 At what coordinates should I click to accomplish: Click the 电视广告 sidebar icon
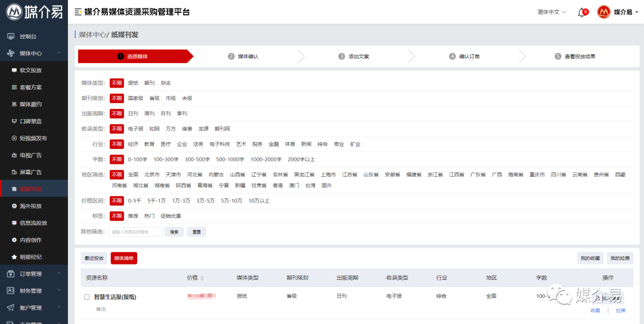(x=14, y=155)
